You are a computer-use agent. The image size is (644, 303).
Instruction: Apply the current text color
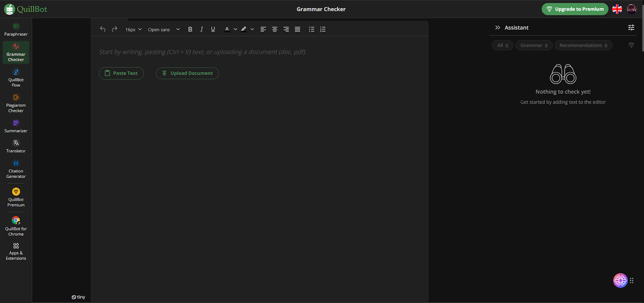coord(227,29)
